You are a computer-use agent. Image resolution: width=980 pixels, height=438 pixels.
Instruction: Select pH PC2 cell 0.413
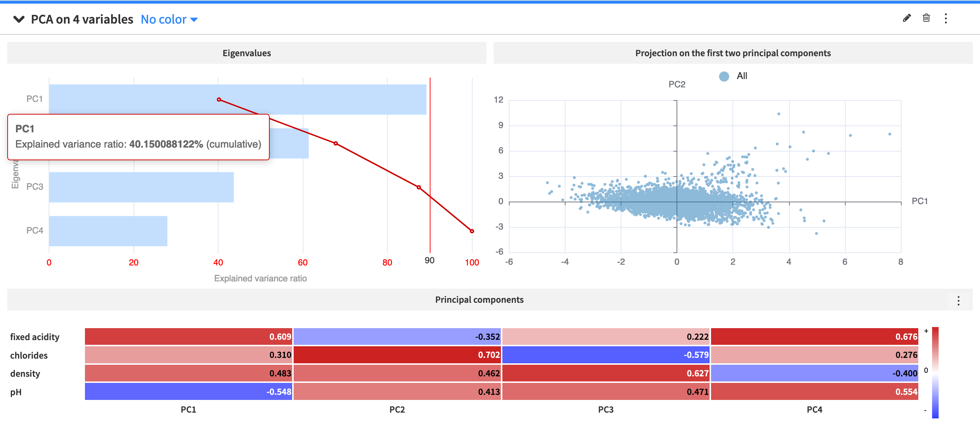397,391
